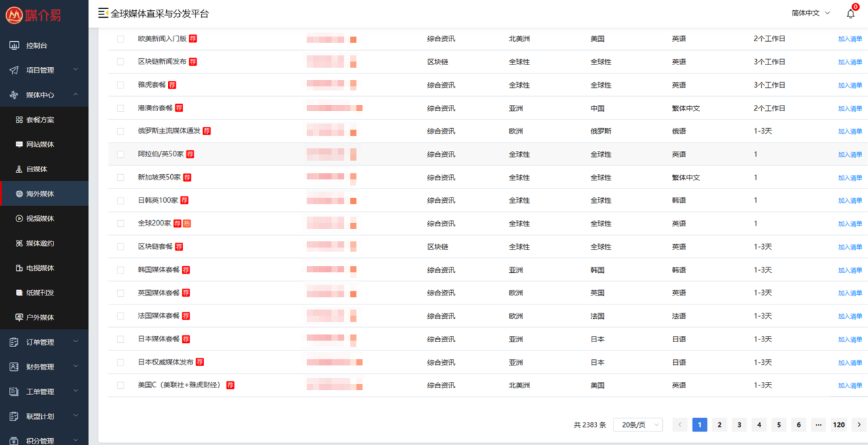
Task: Click the 套餐方案 grid icon
Action: (x=19, y=120)
